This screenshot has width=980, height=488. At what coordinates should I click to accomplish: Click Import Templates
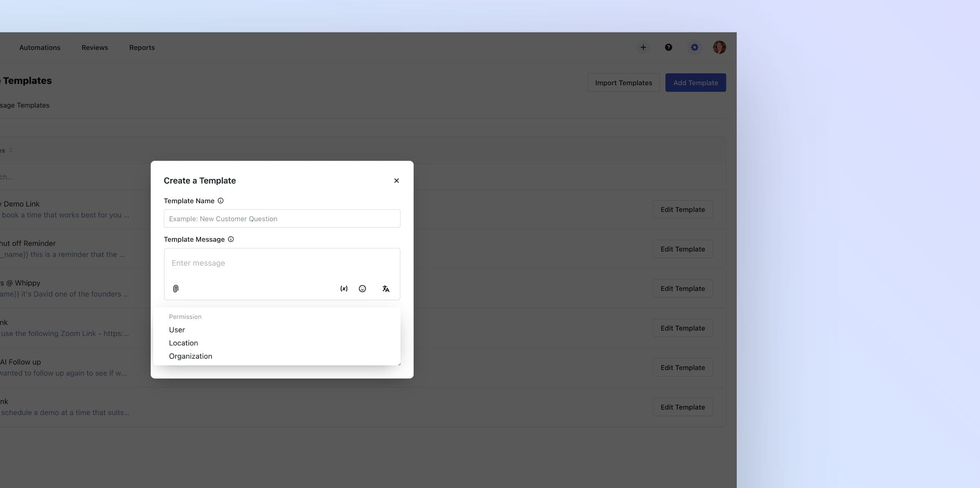(x=623, y=82)
